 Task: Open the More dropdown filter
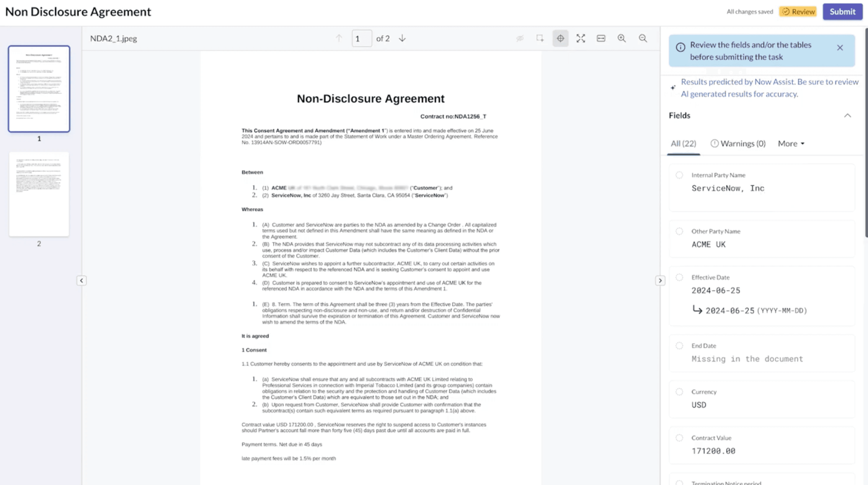(x=791, y=144)
